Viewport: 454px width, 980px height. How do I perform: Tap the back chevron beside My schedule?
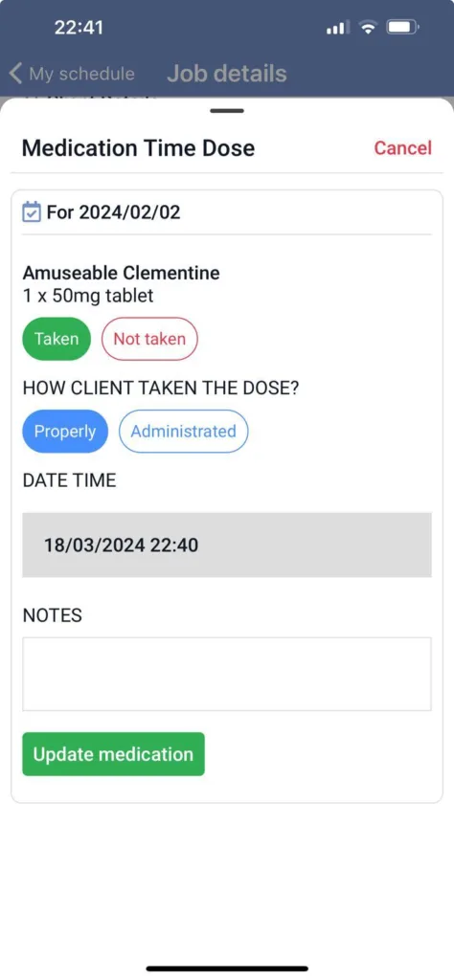(15, 74)
